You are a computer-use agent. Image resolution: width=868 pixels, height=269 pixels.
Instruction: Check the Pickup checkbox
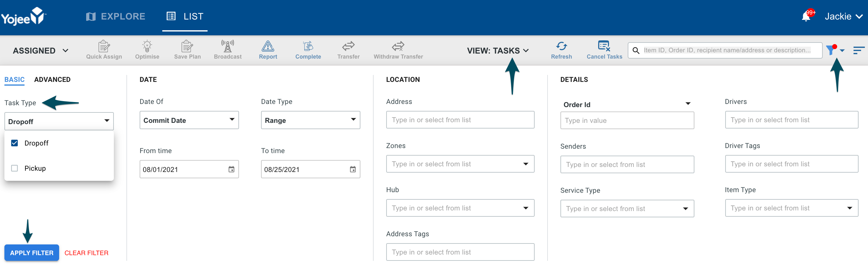(x=14, y=168)
